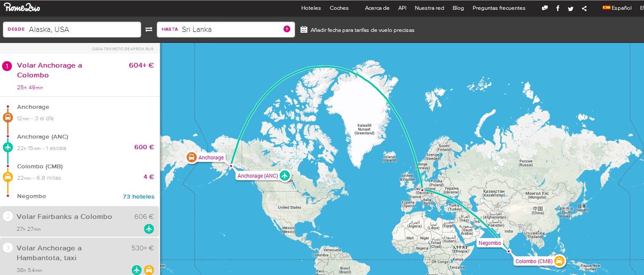Swap origin and destination with arrows icon
This screenshot has height=275, width=644.
pyautogui.click(x=149, y=29)
